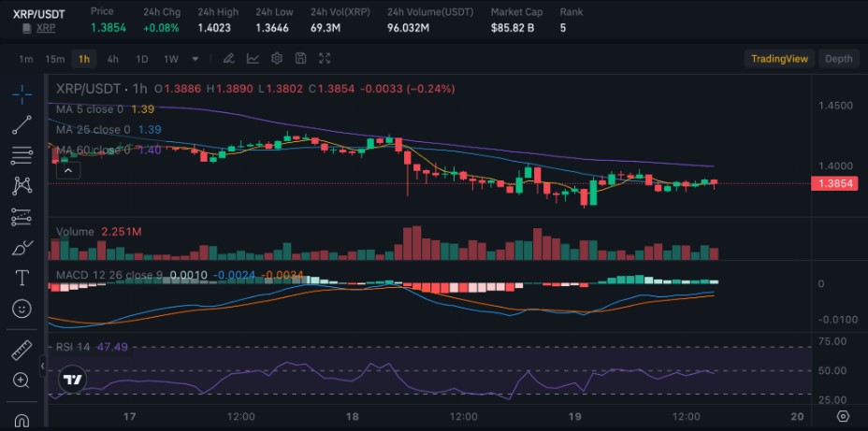
Task: Click the header Price value 1.3854
Action: point(108,27)
